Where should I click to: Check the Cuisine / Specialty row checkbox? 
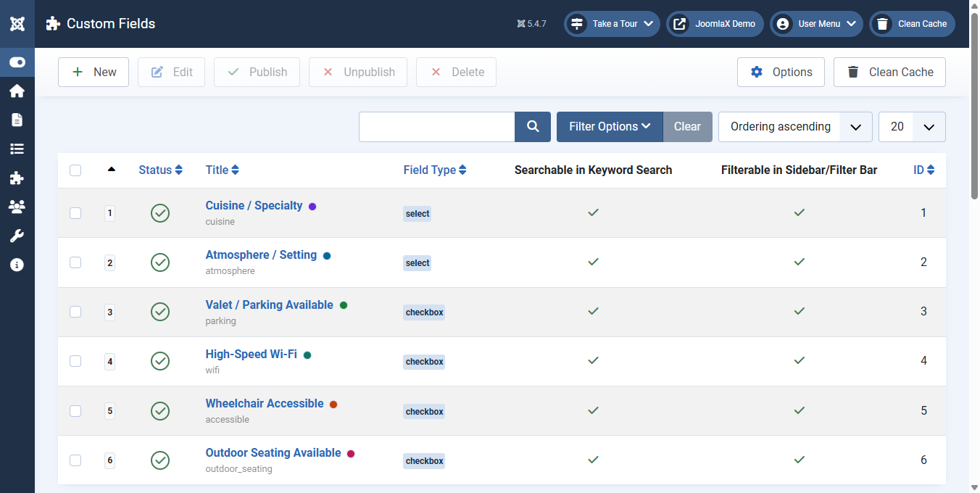click(x=75, y=213)
